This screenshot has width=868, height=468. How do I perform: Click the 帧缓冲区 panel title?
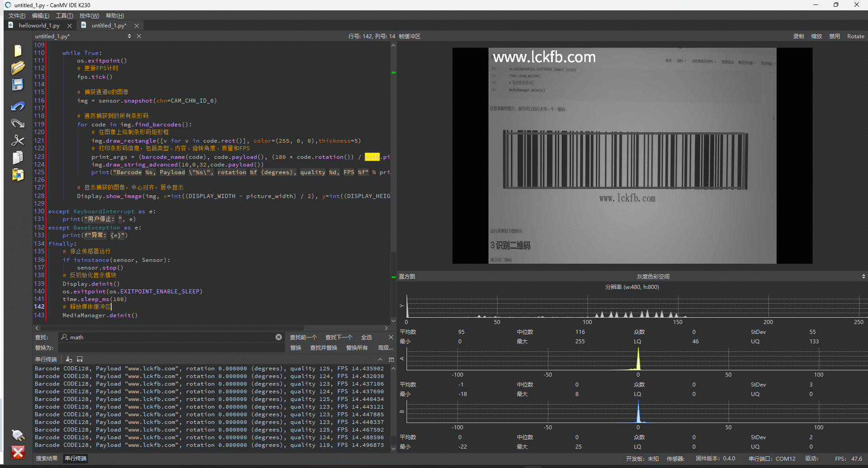tap(410, 36)
